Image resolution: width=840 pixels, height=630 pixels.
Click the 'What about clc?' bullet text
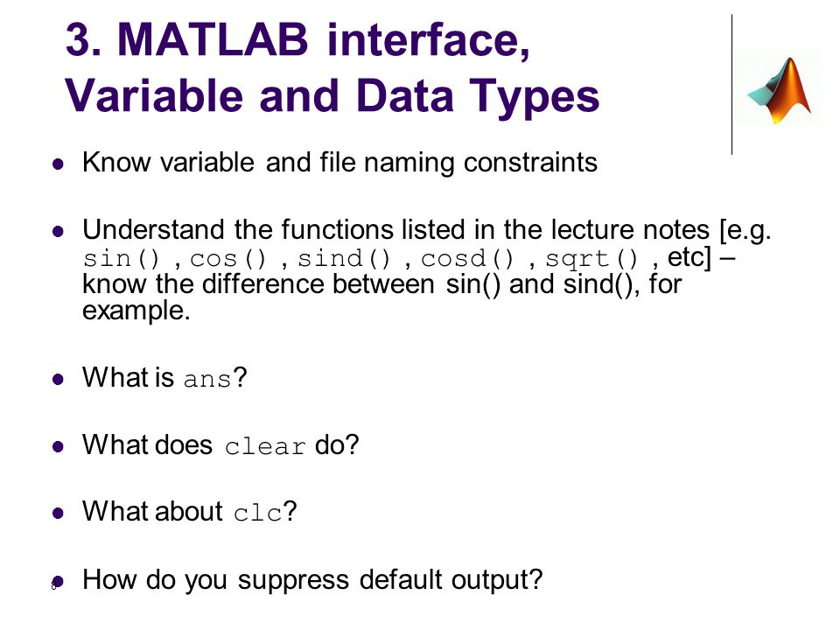189,511
